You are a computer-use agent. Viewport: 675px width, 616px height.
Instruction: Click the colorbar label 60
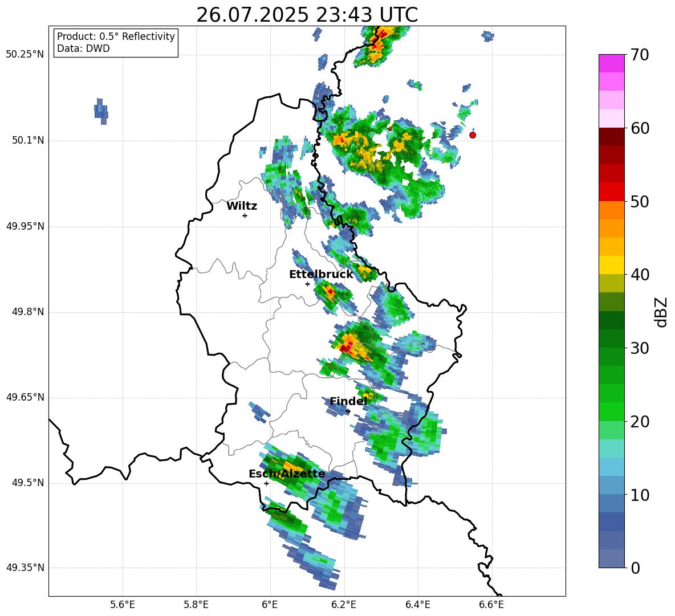[640, 128]
